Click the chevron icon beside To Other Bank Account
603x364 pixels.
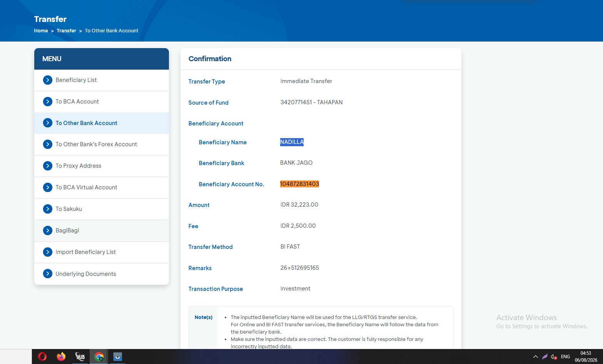(48, 123)
